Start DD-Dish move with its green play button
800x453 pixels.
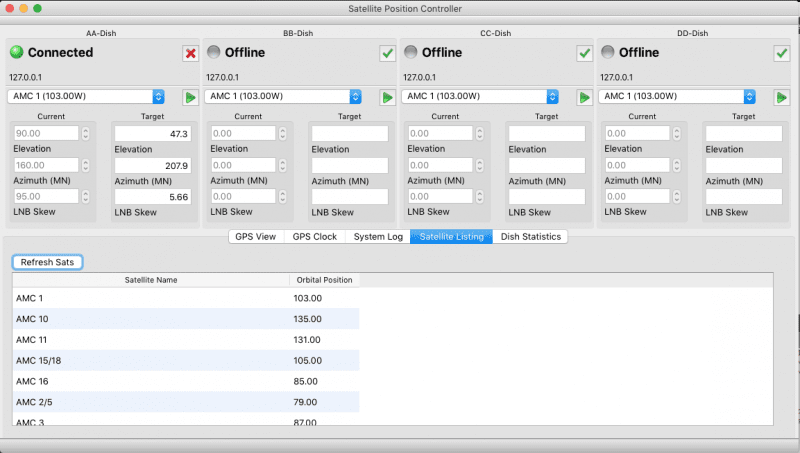782,97
